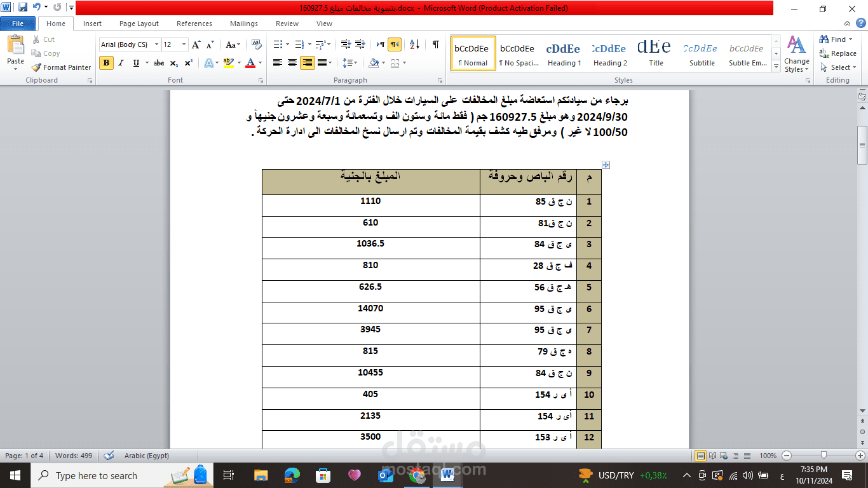This screenshot has height=488, width=868.
Task: Toggle italic formatting
Action: (x=120, y=63)
